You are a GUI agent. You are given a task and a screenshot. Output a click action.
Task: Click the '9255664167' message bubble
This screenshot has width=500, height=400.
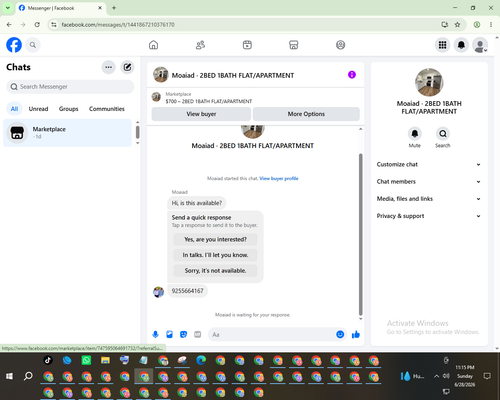[x=187, y=291]
